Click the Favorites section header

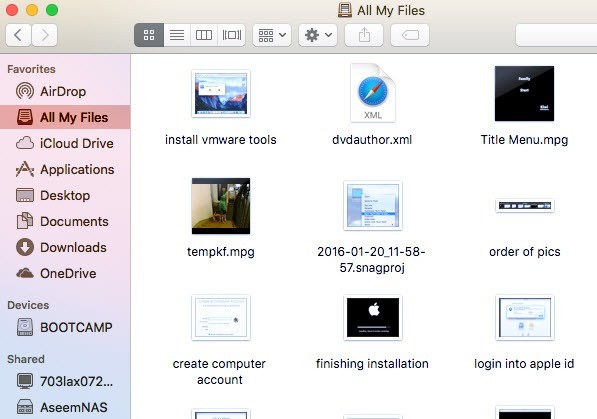pyautogui.click(x=31, y=69)
